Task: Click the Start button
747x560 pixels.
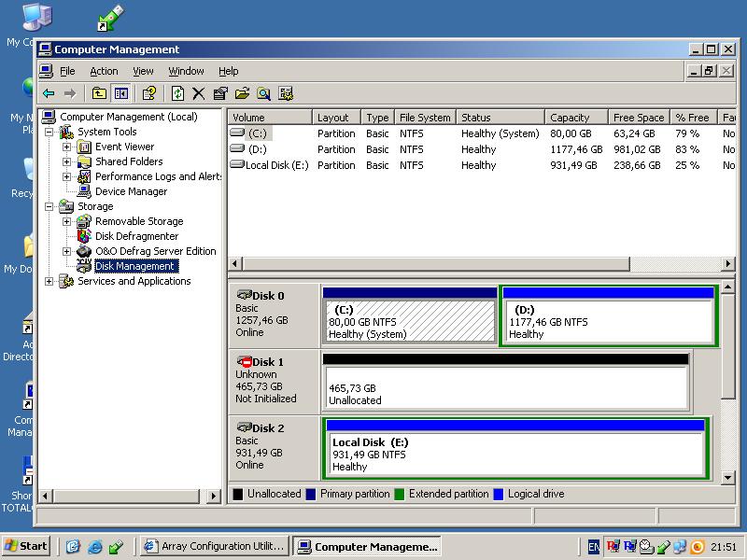Action: point(26,546)
